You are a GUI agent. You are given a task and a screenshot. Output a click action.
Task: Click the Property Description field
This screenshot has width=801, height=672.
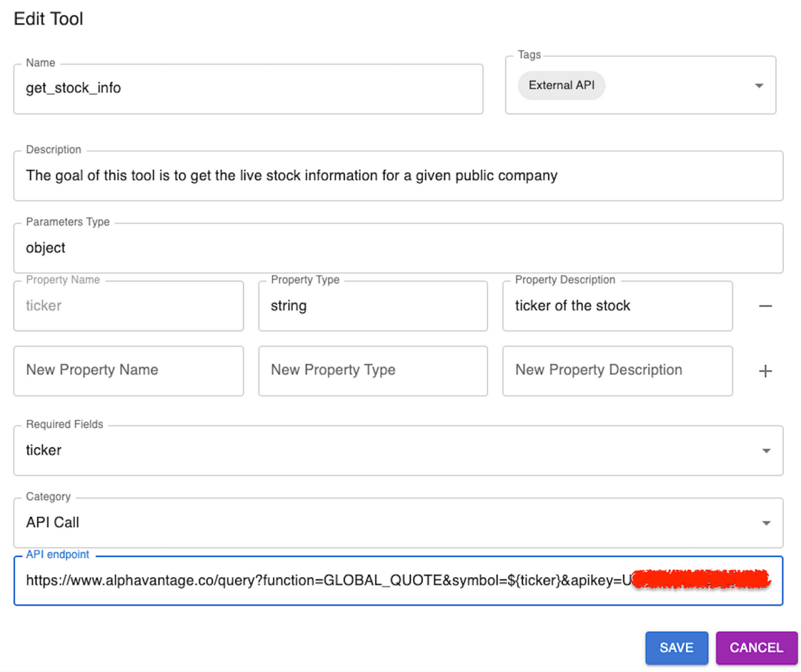coord(617,306)
